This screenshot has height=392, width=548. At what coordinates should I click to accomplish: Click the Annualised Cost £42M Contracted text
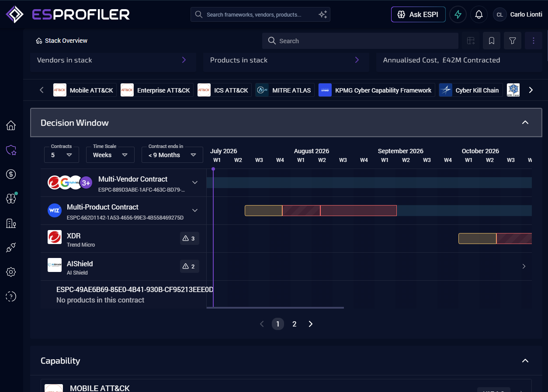pos(441,60)
